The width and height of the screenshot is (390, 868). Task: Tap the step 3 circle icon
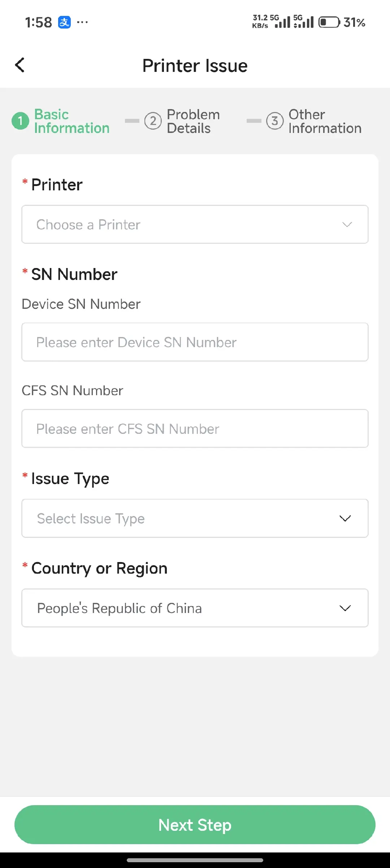pos(274,121)
